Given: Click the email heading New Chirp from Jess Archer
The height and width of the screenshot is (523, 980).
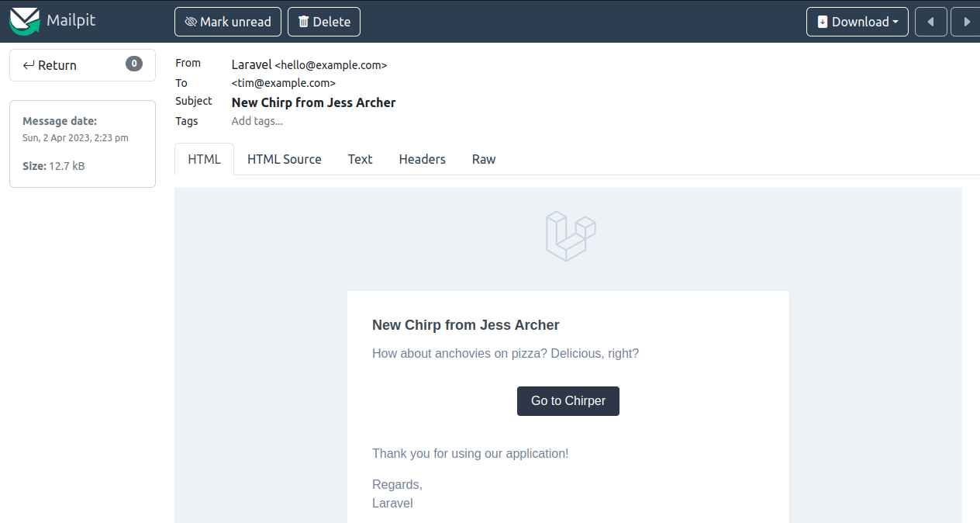Looking at the screenshot, I should point(465,325).
